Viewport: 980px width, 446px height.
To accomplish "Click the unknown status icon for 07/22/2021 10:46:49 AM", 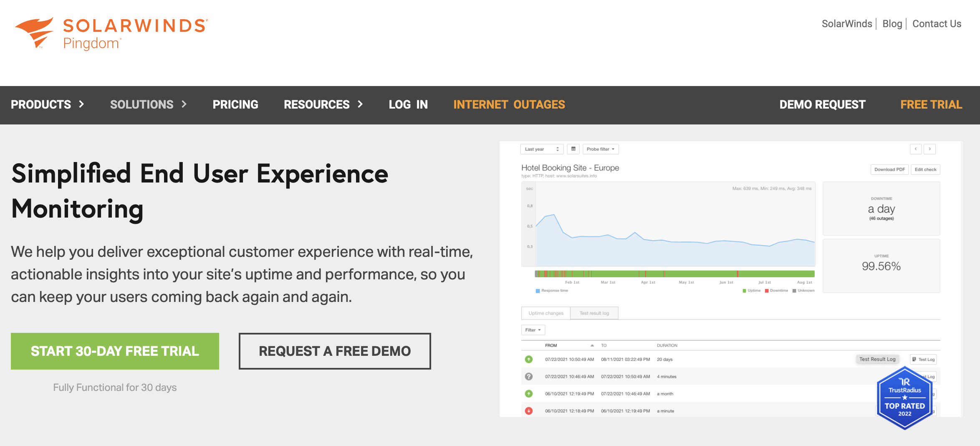I will point(529,377).
